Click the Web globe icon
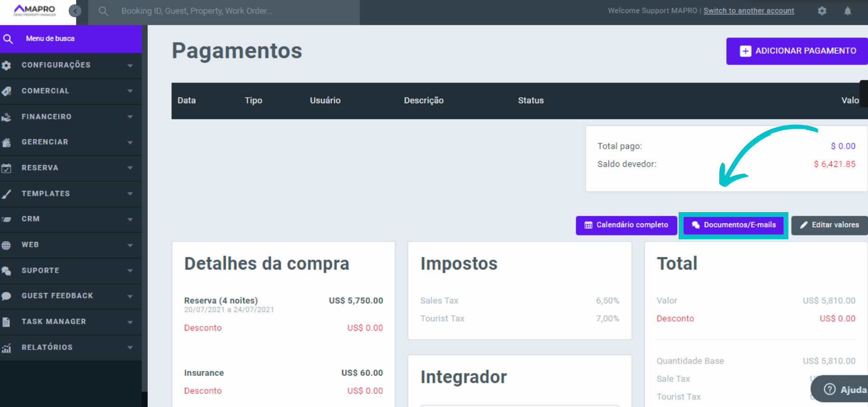Screen dimensions: 868x407 click(x=6, y=245)
